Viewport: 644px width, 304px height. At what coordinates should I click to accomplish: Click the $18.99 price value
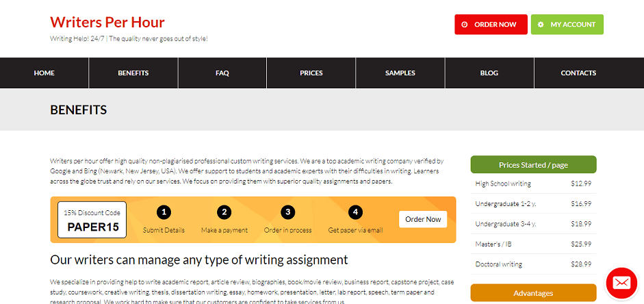[581, 224]
